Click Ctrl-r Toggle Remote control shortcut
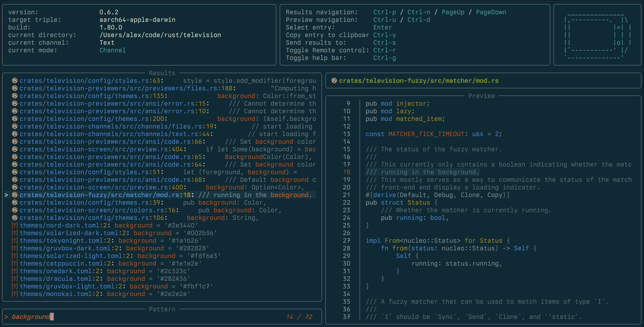Image resolution: width=644 pixels, height=327 pixels. 384,50
